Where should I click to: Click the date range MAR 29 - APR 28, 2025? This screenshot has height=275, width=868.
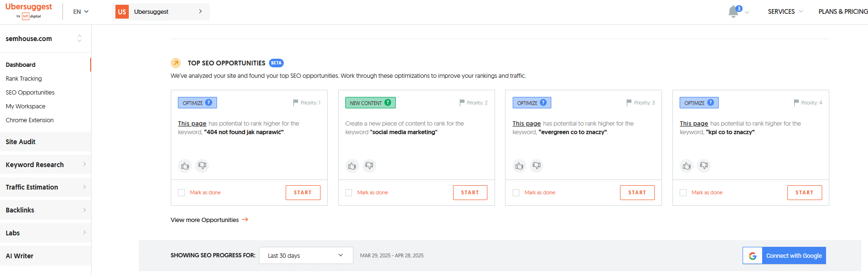point(392,255)
